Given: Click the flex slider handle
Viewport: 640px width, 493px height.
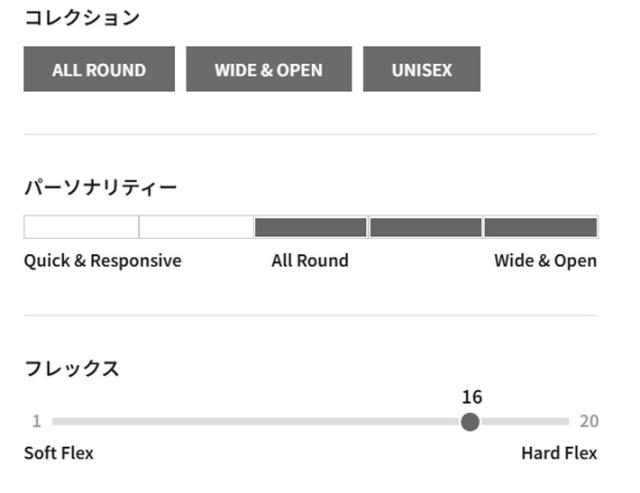Looking at the screenshot, I should (x=470, y=422).
